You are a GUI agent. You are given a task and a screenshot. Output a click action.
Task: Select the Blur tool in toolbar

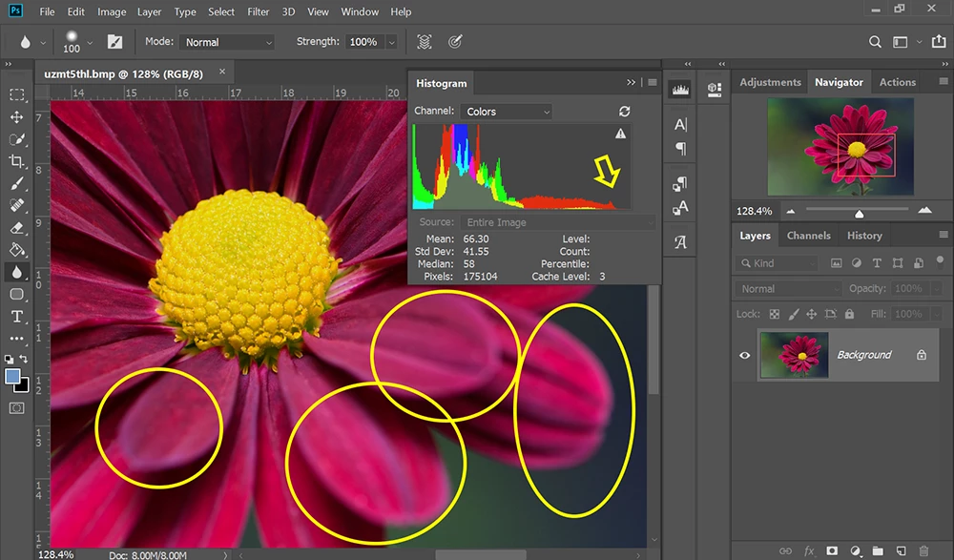point(16,272)
